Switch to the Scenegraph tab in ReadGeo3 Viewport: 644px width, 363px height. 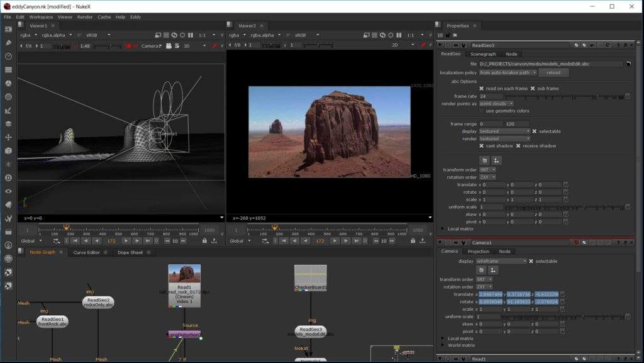(x=483, y=54)
